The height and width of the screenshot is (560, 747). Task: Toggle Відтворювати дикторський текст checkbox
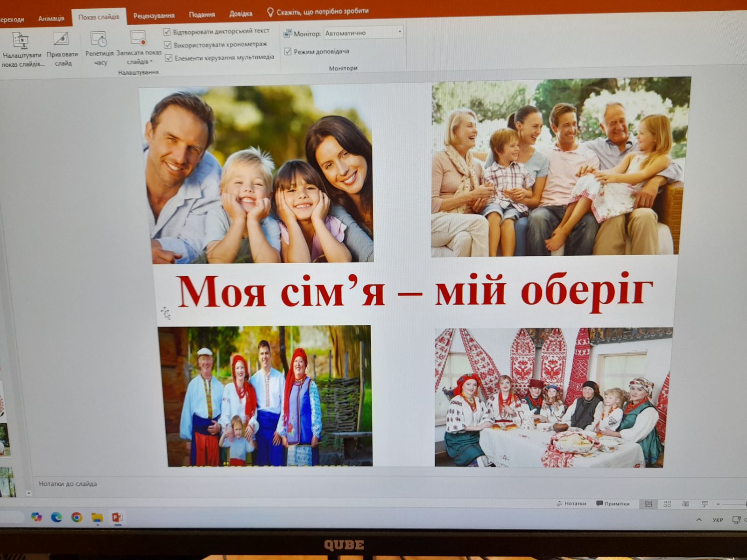[167, 32]
